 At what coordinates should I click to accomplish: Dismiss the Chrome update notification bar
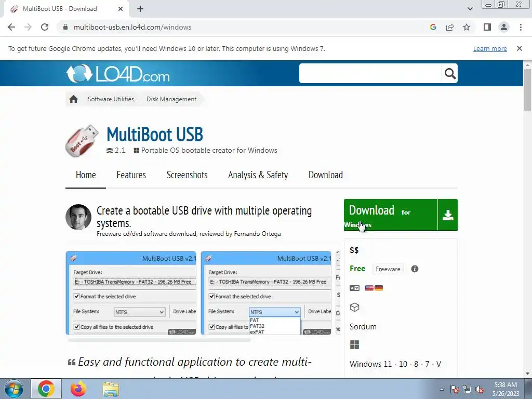click(x=519, y=48)
